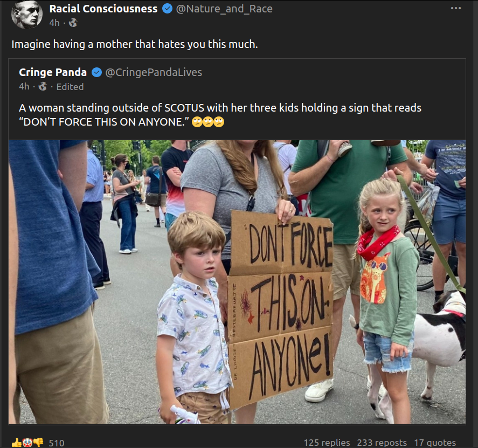The height and width of the screenshot is (448, 478).
Task: Click the clown face reaction emoji
Action: [x=27, y=443]
